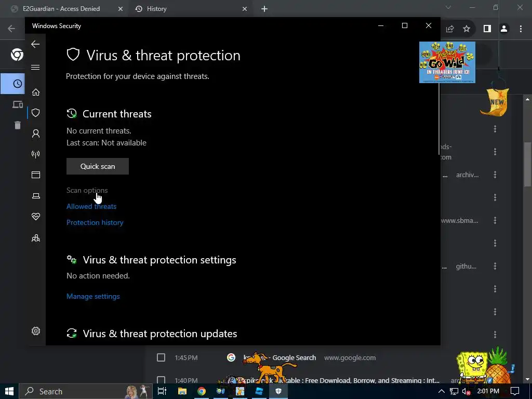
Task: Click Windows Security shield on taskbar
Action: tap(278, 391)
